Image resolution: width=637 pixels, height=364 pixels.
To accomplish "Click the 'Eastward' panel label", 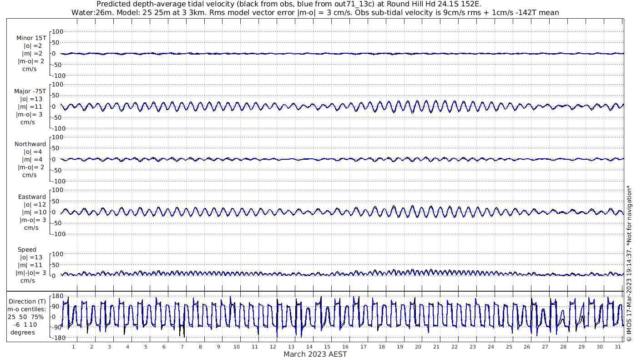I will click(32, 197).
